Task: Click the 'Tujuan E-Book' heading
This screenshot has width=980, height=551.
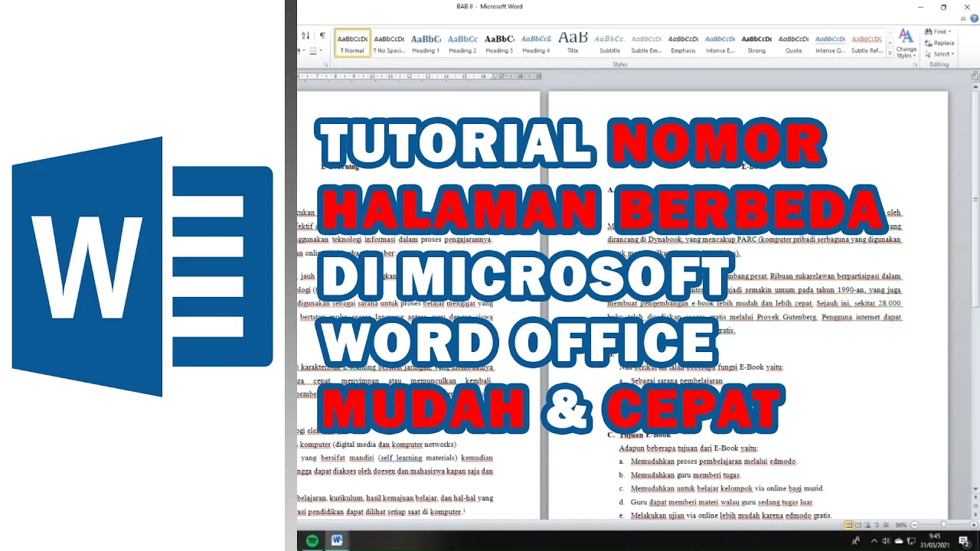Action: (x=645, y=435)
